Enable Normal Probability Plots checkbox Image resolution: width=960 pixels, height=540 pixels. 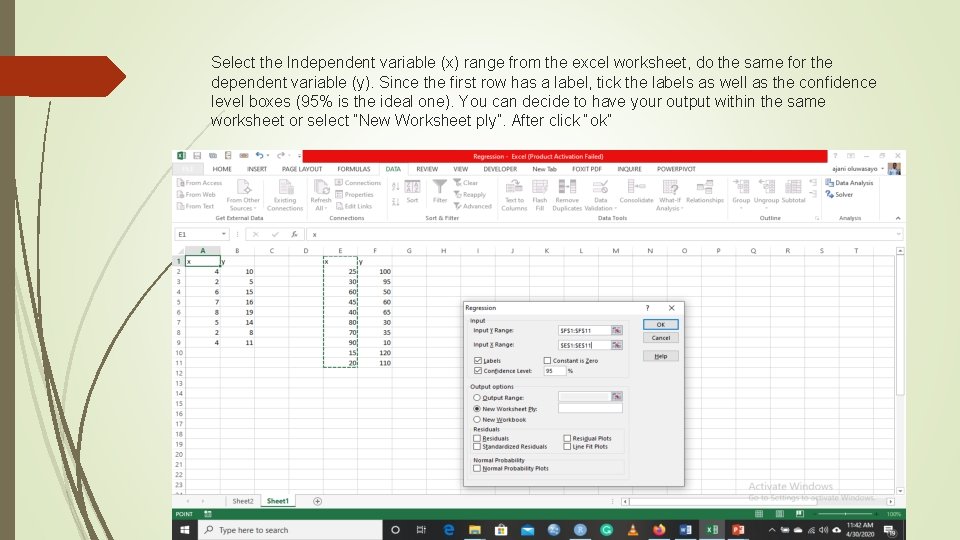click(x=477, y=468)
